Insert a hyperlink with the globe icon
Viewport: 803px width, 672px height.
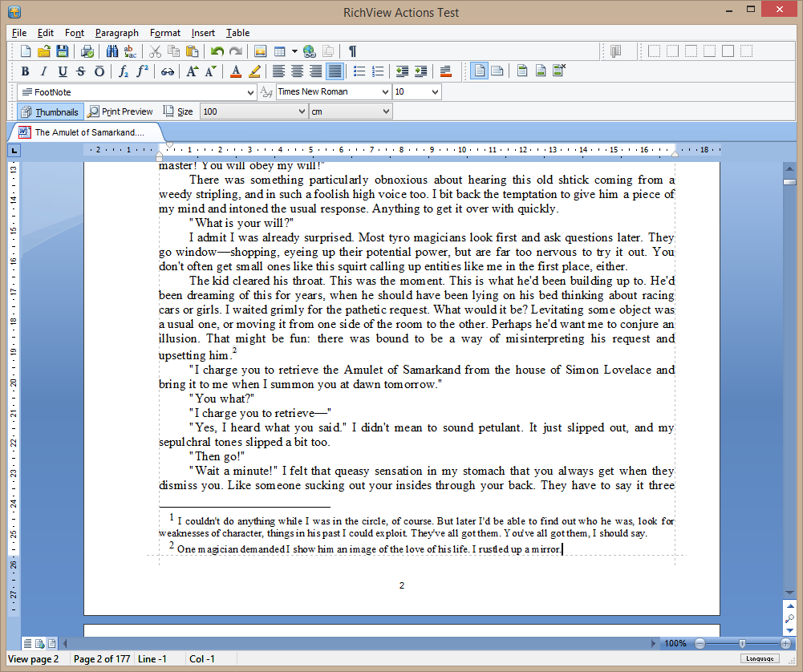310,51
